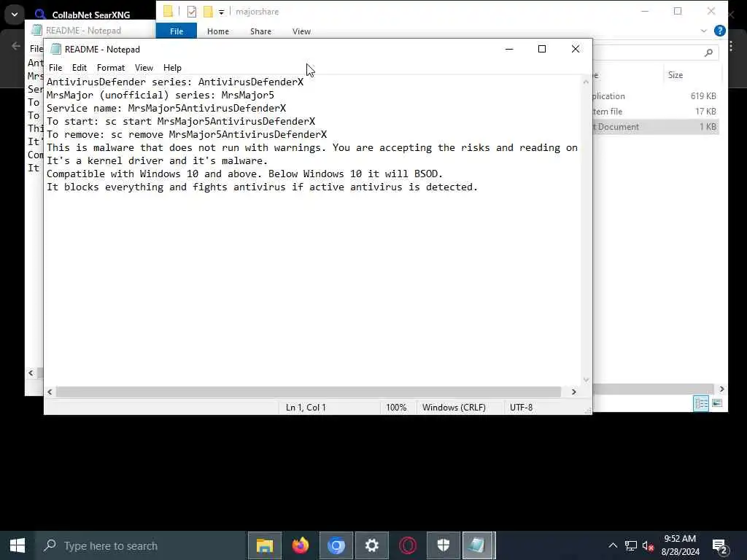Click the Explorer Help question mark icon
Viewport: 747px width, 560px height.
pyautogui.click(x=720, y=31)
